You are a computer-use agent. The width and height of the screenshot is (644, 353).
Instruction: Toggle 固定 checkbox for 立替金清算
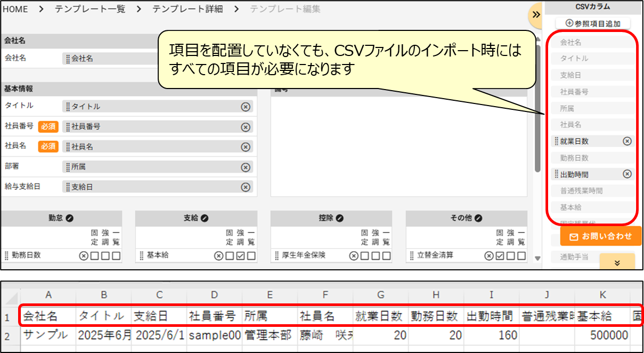click(x=499, y=255)
